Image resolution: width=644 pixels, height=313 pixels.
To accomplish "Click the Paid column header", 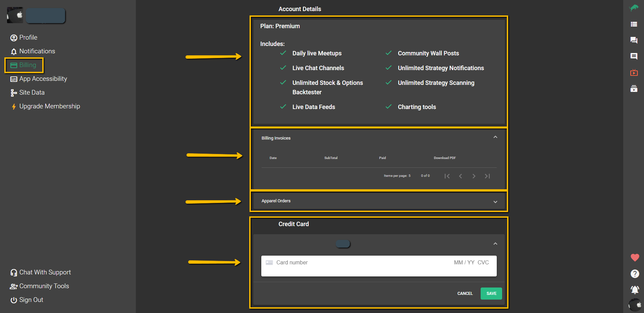I will coord(382,158).
